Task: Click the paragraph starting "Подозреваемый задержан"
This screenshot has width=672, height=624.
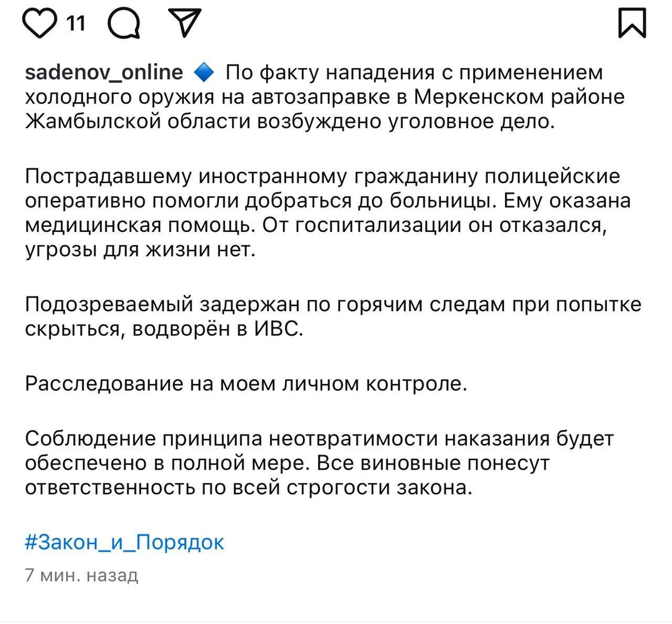Action: pyautogui.click(x=333, y=317)
